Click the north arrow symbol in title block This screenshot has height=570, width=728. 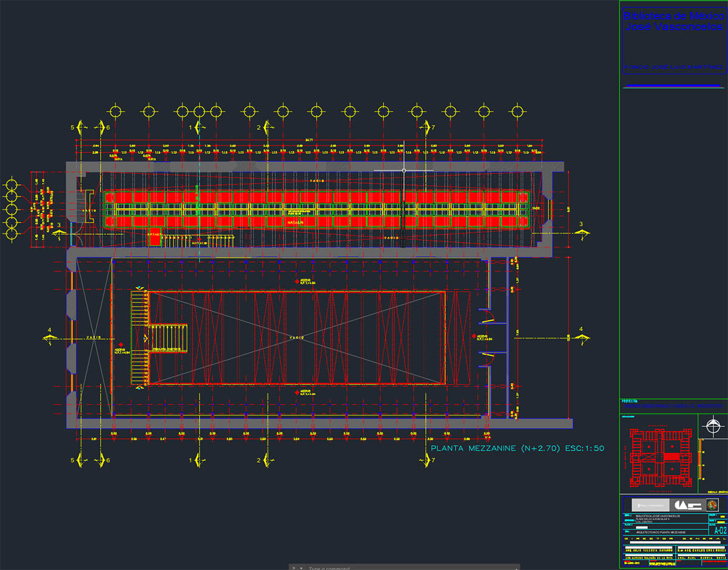click(x=713, y=428)
